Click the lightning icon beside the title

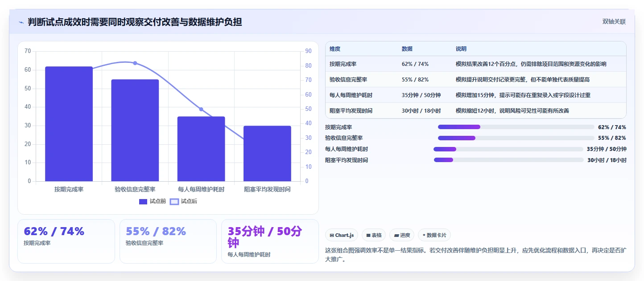coord(21,22)
